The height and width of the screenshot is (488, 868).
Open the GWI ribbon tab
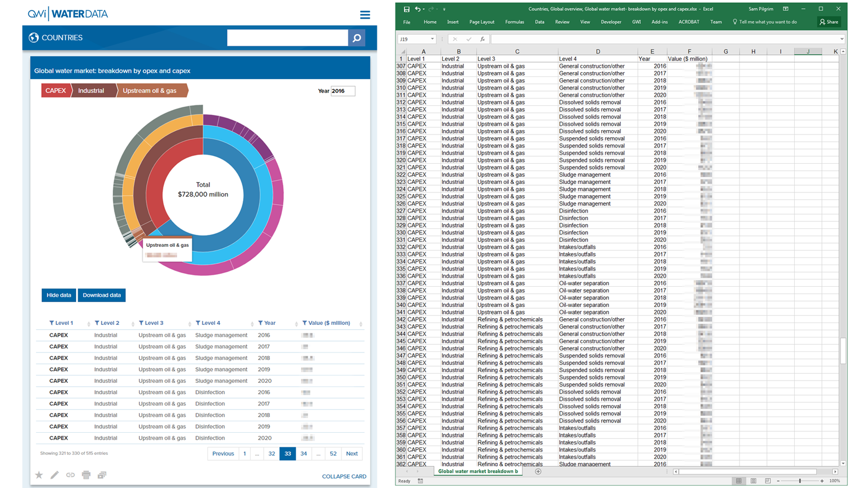click(636, 22)
